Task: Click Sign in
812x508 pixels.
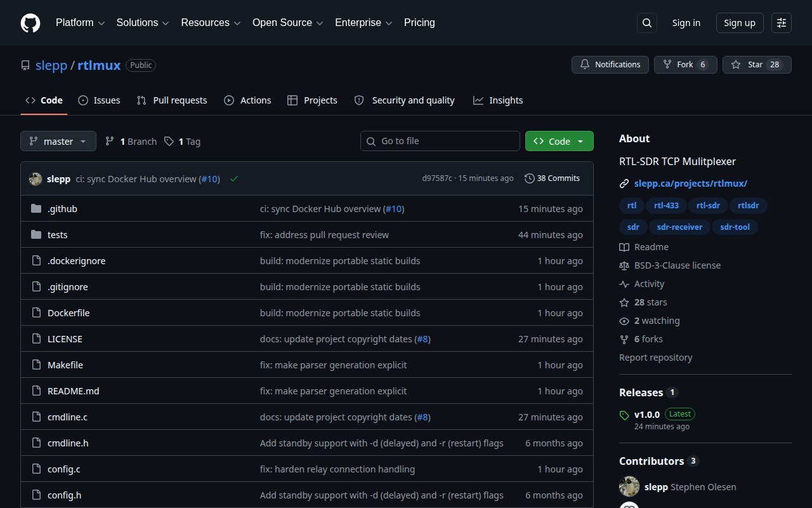Action: pyautogui.click(x=686, y=23)
